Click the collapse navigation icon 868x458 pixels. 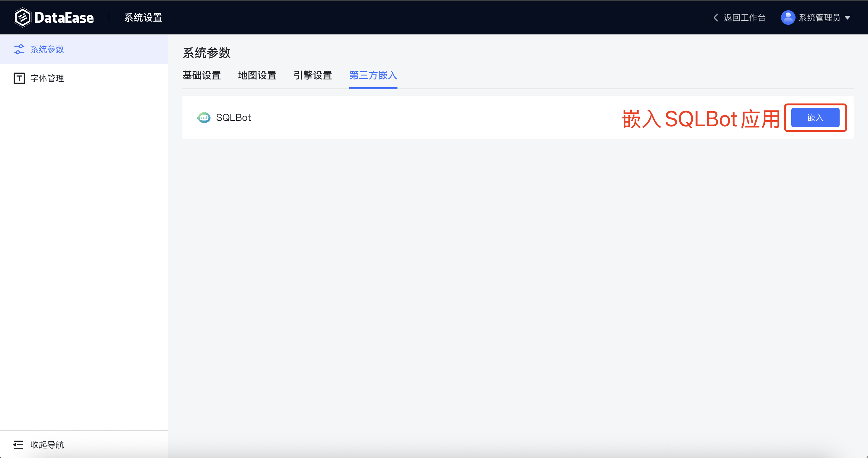[18, 444]
